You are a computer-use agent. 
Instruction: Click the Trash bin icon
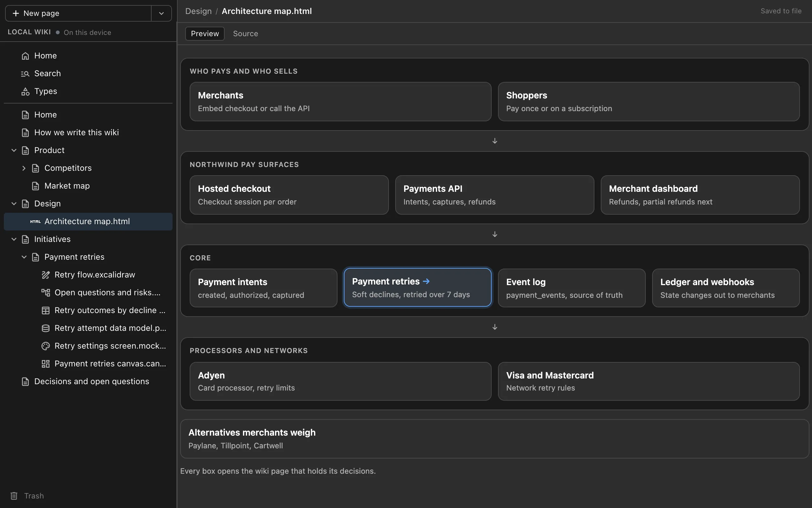pyautogui.click(x=14, y=496)
